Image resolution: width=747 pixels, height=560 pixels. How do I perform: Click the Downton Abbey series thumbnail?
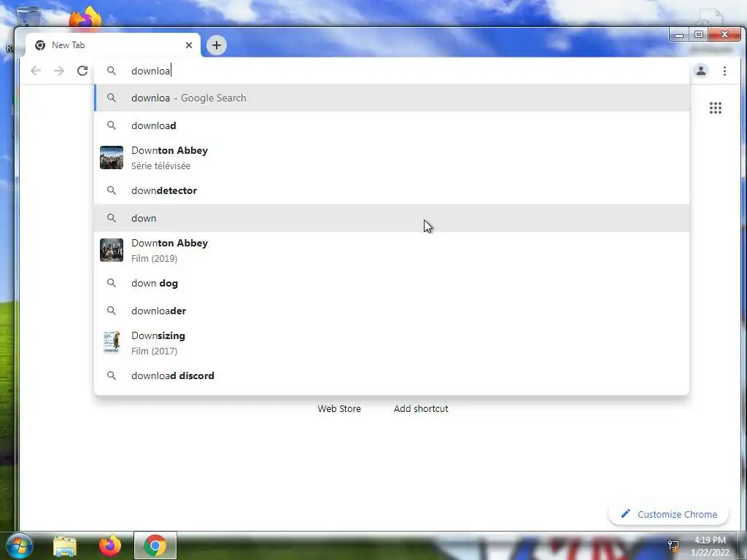(112, 157)
